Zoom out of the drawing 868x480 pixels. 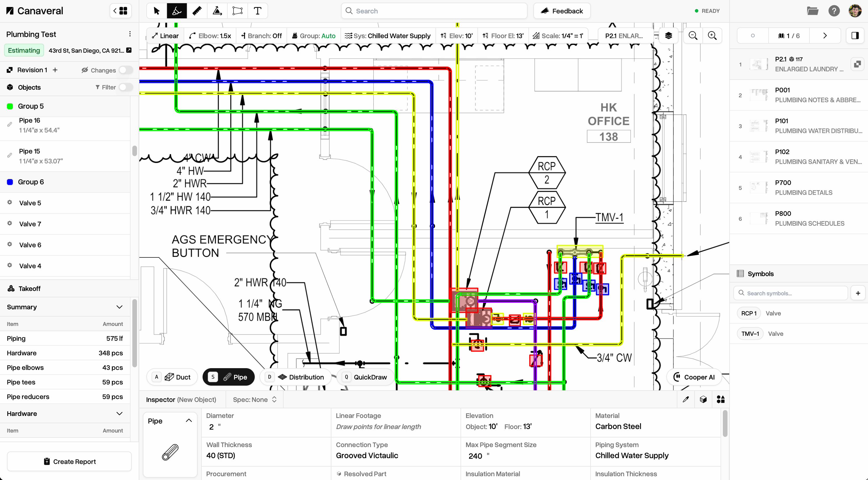coord(693,35)
